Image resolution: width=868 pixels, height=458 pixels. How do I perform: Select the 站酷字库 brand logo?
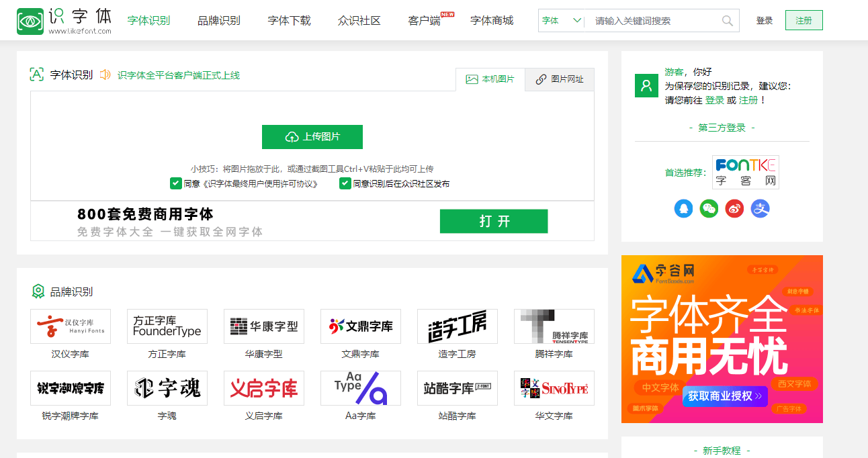tap(457, 388)
